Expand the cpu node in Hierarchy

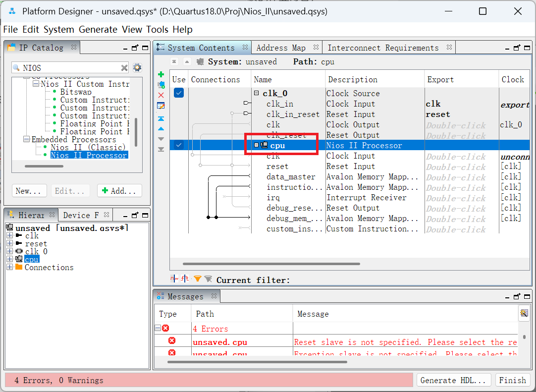9,259
